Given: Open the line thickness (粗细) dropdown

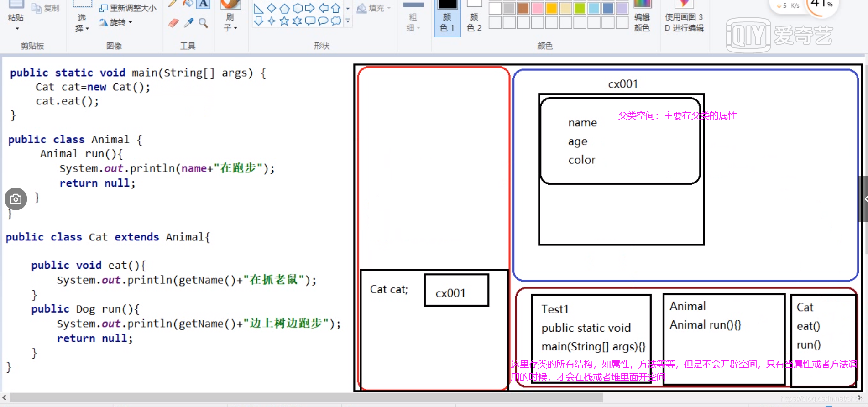Looking at the screenshot, I should click(413, 22).
